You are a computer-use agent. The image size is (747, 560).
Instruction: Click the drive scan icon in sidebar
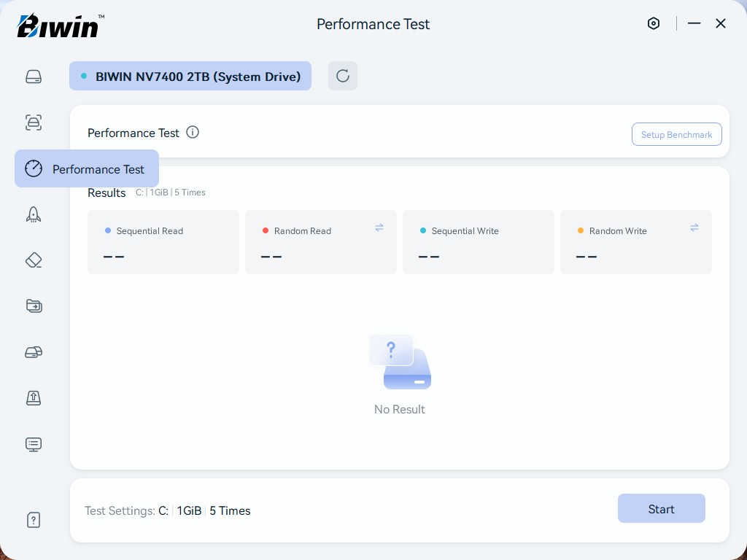(34, 122)
